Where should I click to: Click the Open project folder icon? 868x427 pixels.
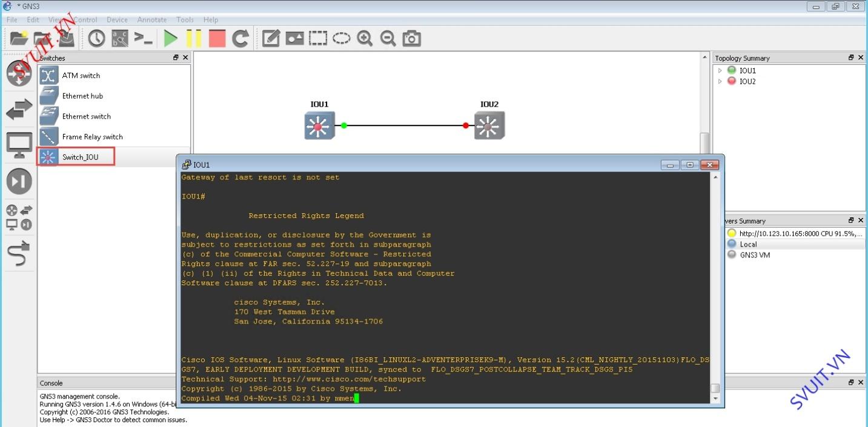point(42,39)
